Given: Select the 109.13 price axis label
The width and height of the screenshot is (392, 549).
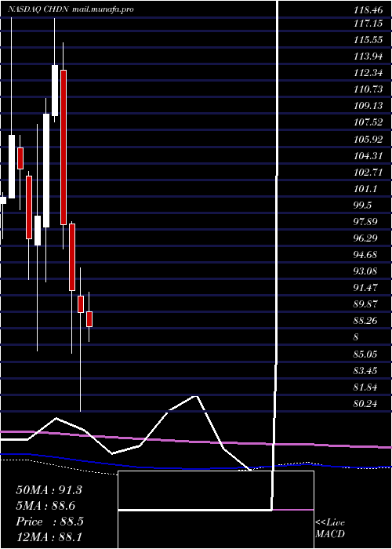Looking at the screenshot, I should pyautogui.click(x=368, y=106).
